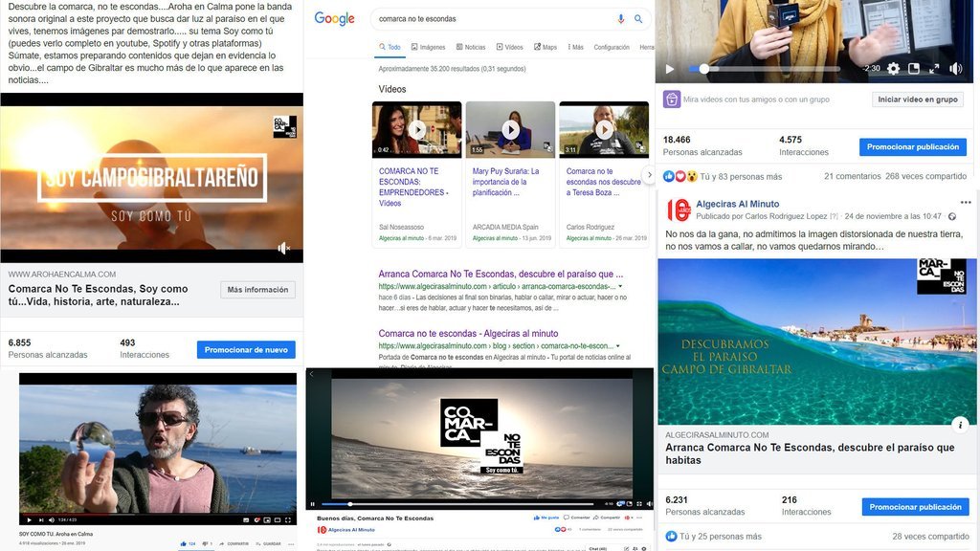Viewport: 980px width, 551px height.
Task: Dislike the Soy Como Tú YouTube video
Action: point(206,543)
